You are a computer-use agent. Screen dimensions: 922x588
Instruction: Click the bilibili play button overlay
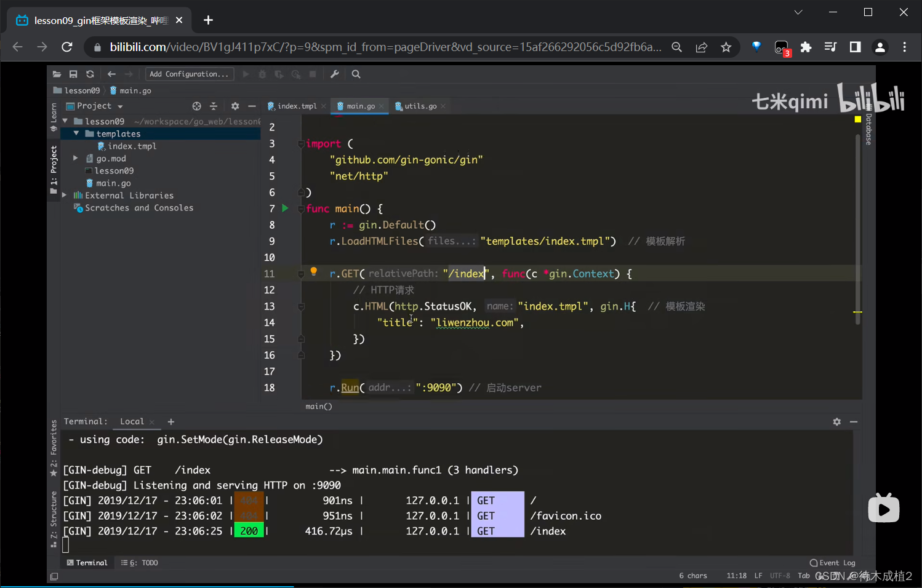884,509
